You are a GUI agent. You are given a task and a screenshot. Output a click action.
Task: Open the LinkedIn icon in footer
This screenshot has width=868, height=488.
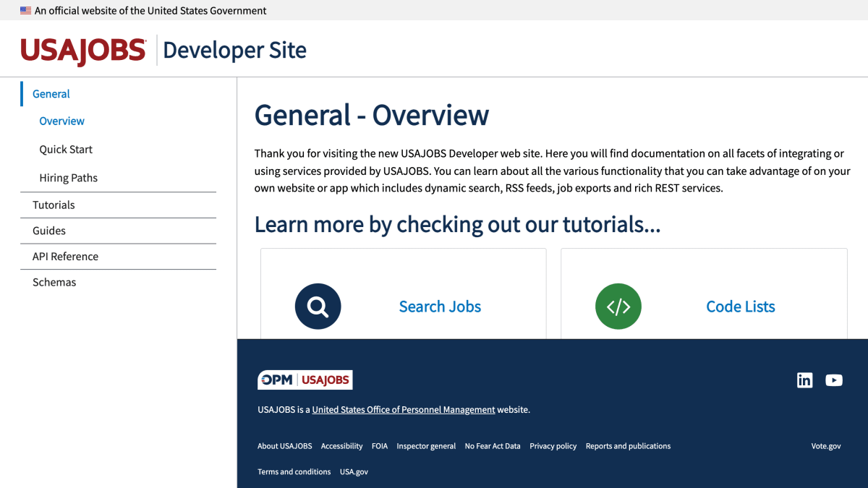pos(804,380)
